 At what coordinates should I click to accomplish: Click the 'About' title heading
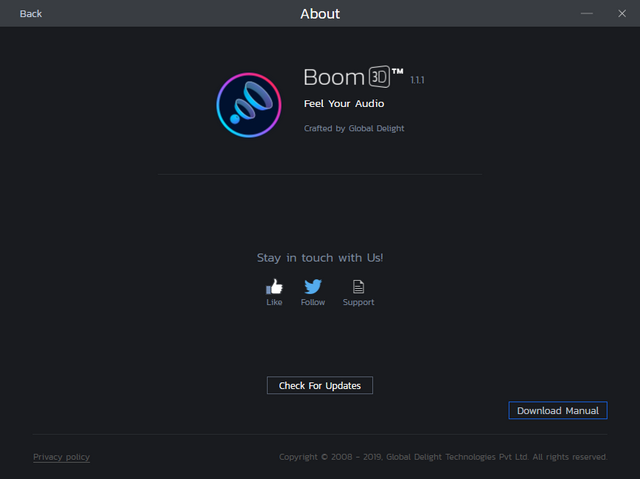[320, 14]
